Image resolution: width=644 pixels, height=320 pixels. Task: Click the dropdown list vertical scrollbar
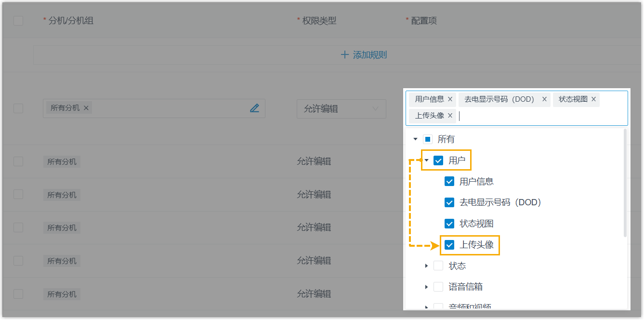(625, 183)
